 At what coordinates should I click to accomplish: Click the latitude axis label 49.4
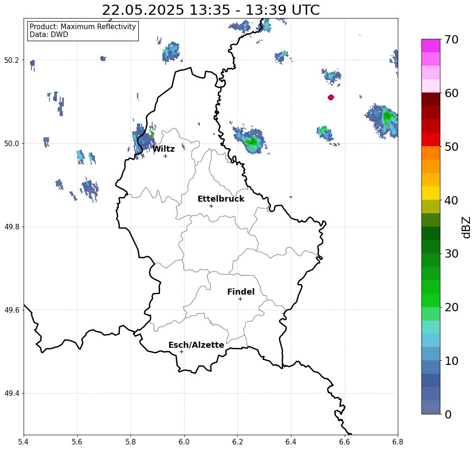coord(12,394)
